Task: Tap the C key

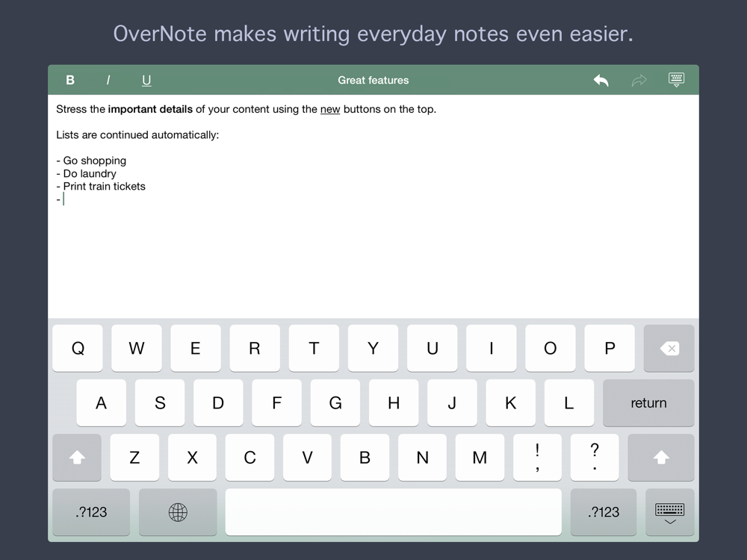Action: tap(249, 457)
